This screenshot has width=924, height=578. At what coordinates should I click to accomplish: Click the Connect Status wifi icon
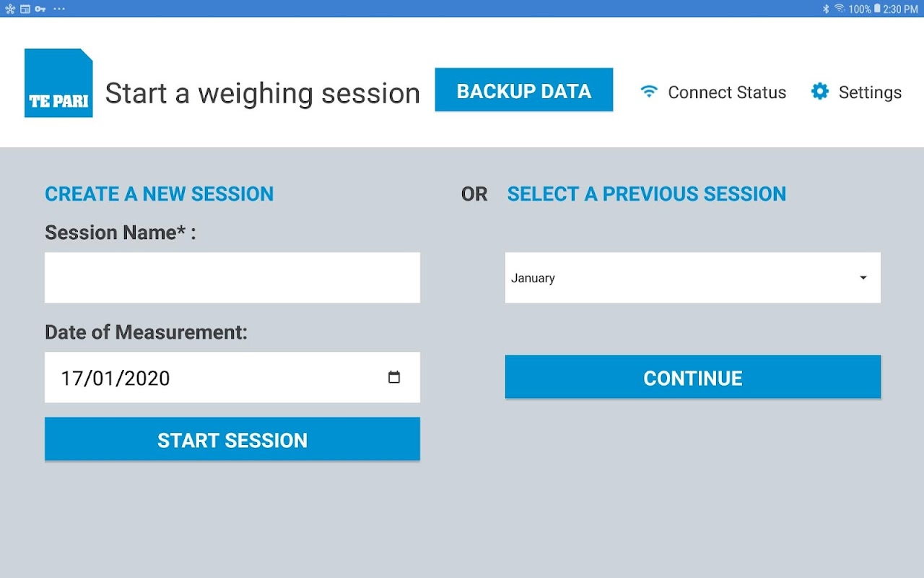pyautogui.click(x=649, y=92)
